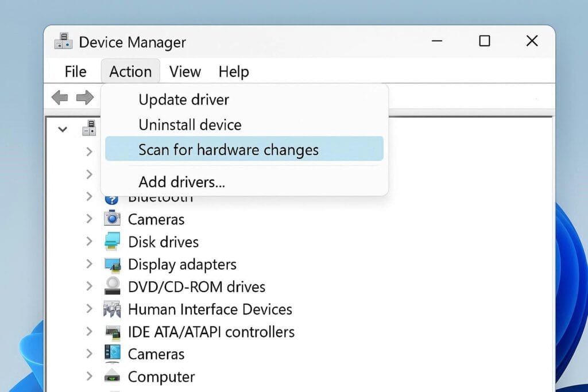Click the Human Interface Devices icon
This screenshot has height=392, width=588.
pos(113,309)
